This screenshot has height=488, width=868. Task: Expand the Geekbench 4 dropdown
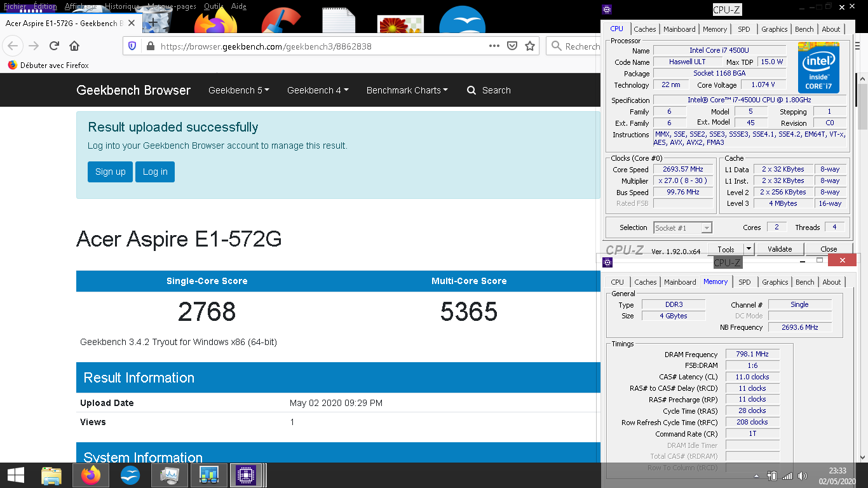point(318,90)
